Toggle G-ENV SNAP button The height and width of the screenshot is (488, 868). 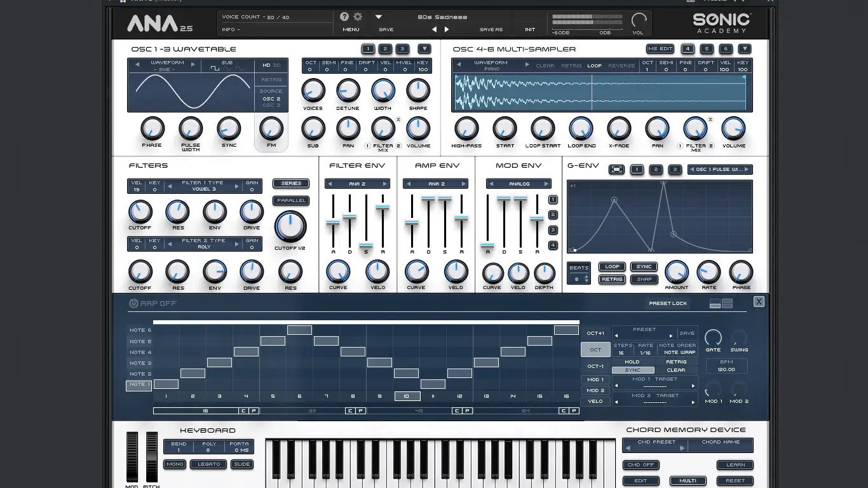(644, 279)
